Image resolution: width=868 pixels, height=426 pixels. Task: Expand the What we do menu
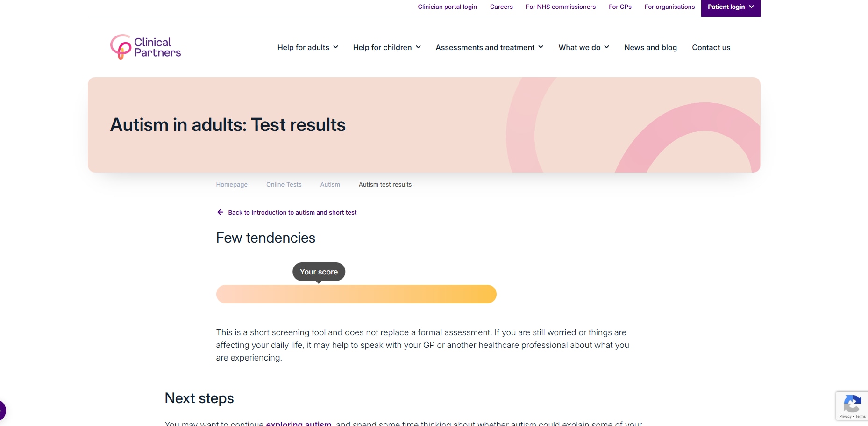tap(583, 47)
